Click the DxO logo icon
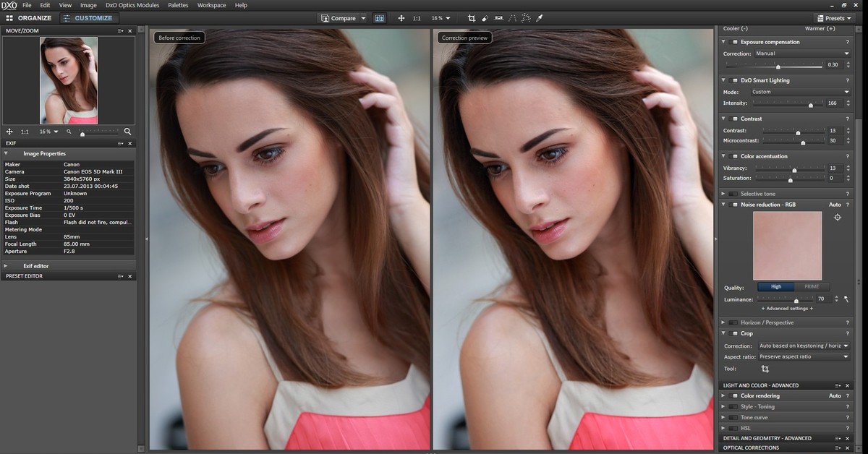This screenshot has width=868, height=454. point(9,5)
